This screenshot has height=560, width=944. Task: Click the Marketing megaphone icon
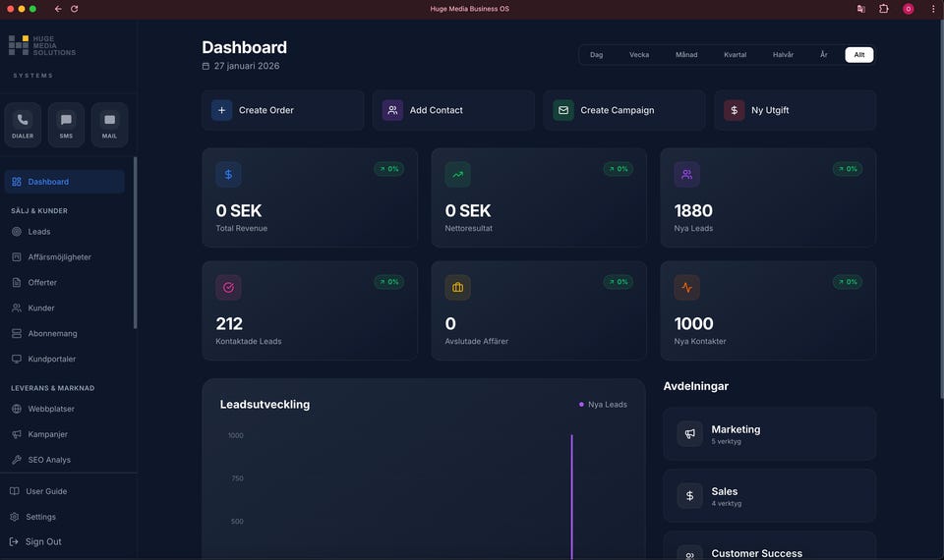(690, 433)
